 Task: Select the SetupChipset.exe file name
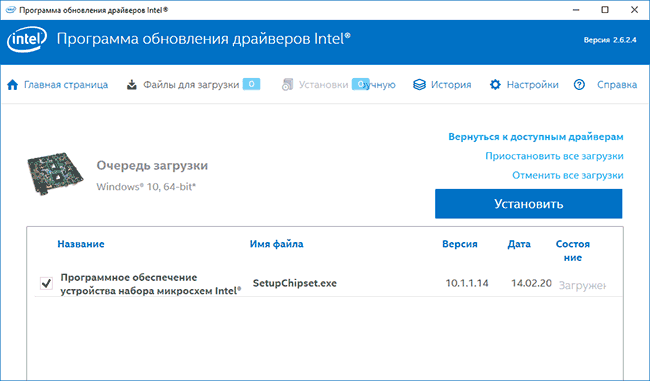pyautogui.click(x=295, y=284)
